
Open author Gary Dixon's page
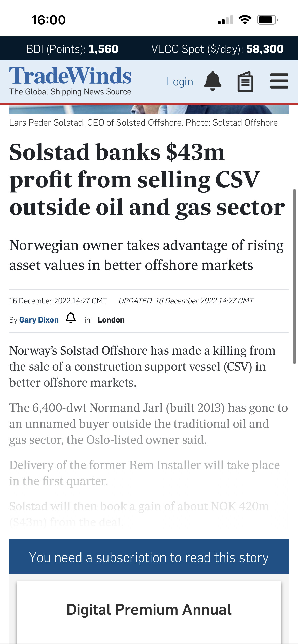point(39,320)
